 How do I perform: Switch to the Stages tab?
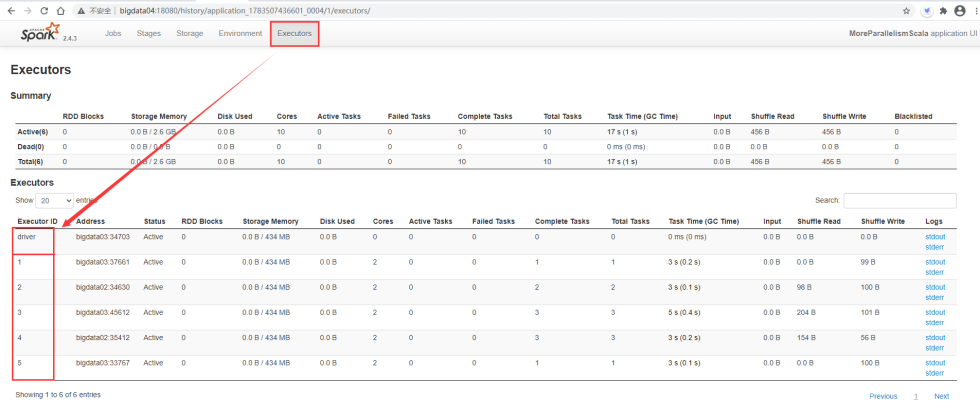pos(148,34)
